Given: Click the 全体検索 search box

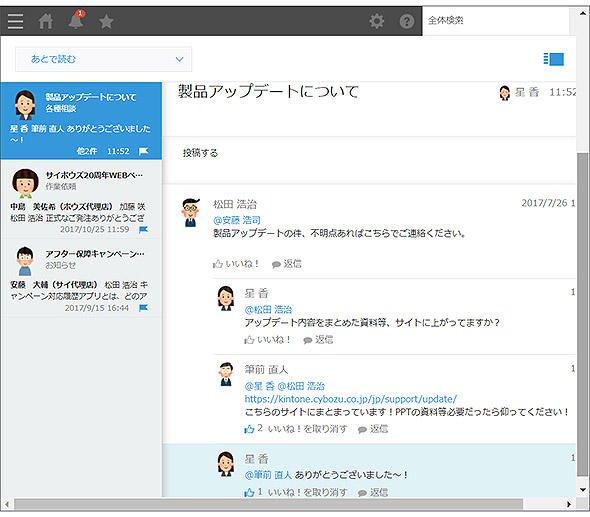Looking at the screenshot, I should pyautogui.click(x=496, y=20).
